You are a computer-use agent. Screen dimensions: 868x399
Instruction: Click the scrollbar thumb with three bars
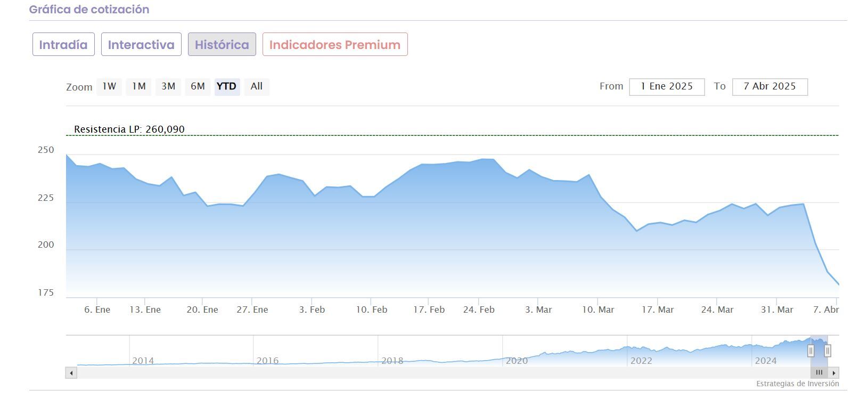[819, 373]
